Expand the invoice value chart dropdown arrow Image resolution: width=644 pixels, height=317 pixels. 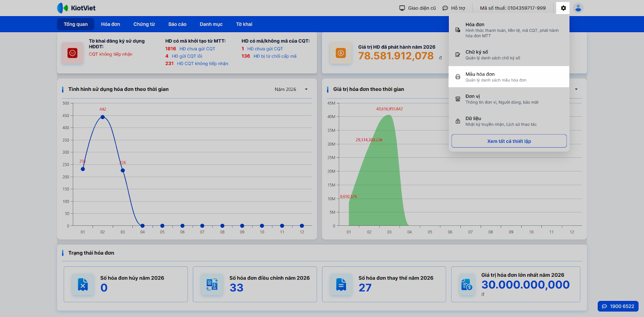[576, 89]
